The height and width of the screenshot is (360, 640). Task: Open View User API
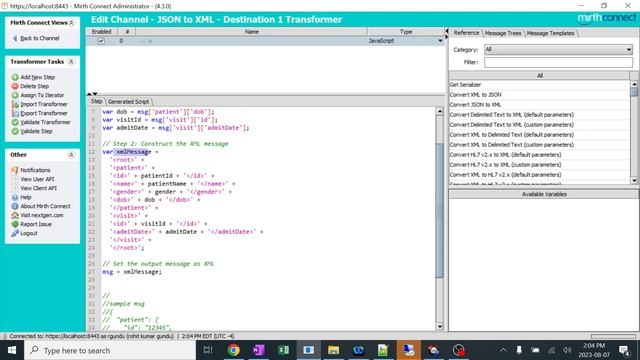tap(37, 179)
